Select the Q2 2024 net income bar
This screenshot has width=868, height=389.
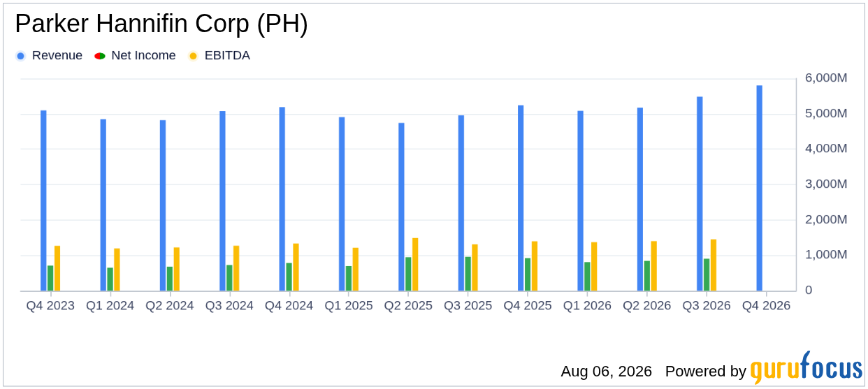170,279
